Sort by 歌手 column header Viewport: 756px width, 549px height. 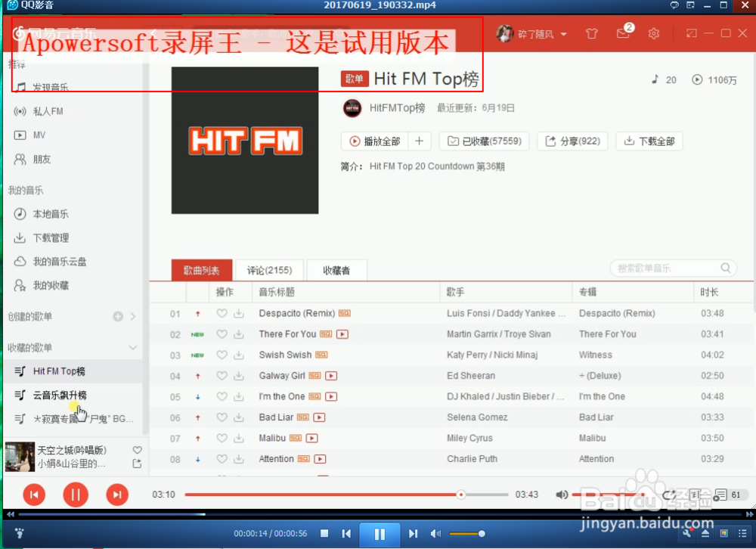[456, 292]
